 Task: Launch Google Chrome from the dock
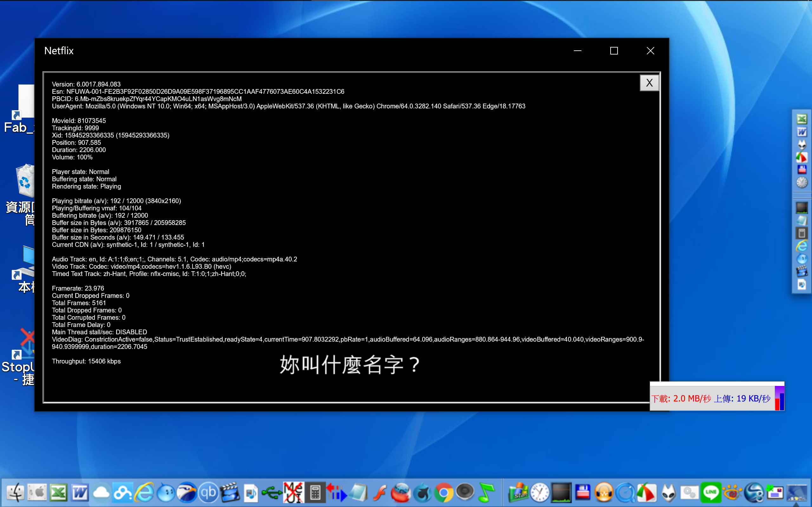coord(443,492)
